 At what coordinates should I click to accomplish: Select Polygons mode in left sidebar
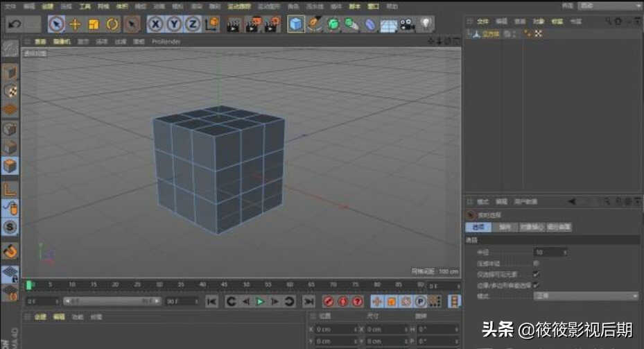[x=10, y=166]
